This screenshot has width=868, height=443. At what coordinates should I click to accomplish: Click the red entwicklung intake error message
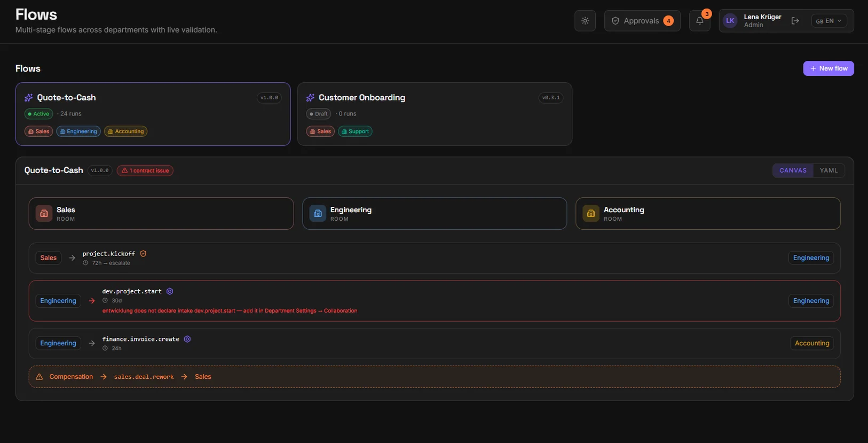[x=230, y=310]
